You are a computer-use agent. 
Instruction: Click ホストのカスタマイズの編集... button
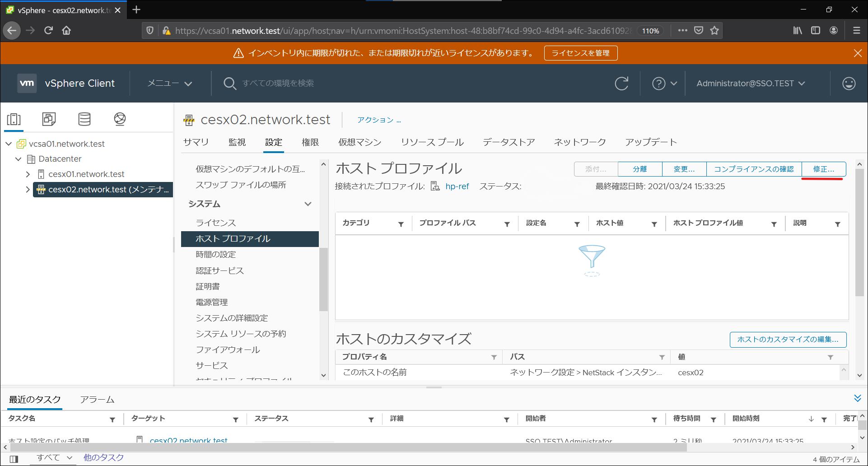click(x=788, y=340)
